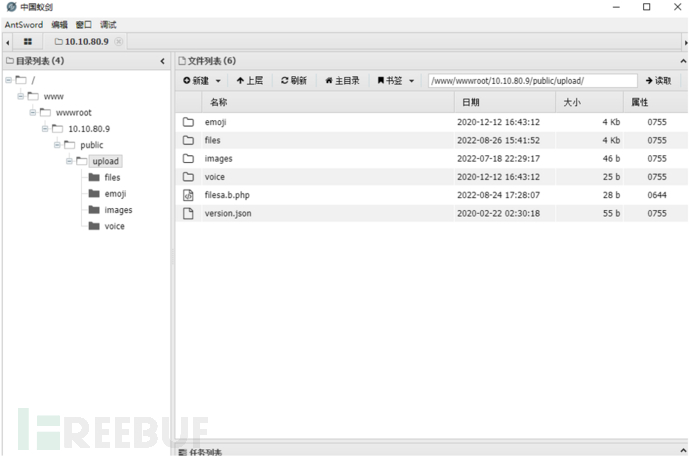The width and height of the screenshot is (690, 457).
Task: Focus the path input field
Action: [532, 81]
